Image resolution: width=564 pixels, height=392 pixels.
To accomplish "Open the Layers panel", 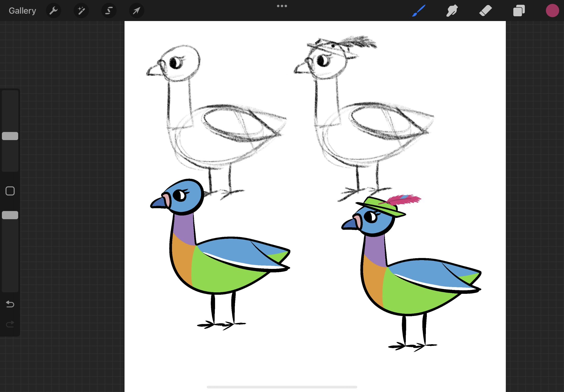I will pos(519,11).
